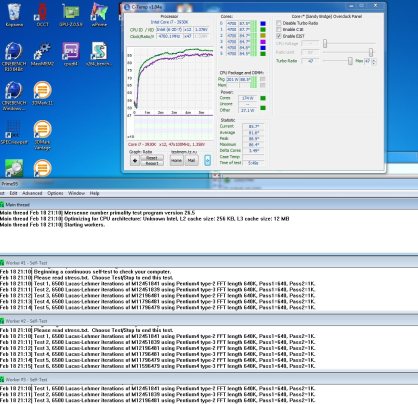The height and width of the screenshot is (404, 418).
Task: Open the Window menu in Prime95
Action: coord(76,193)
